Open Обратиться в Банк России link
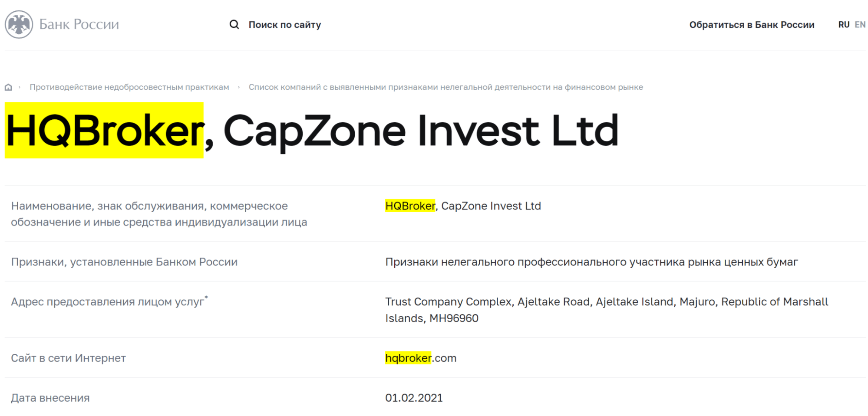Viewport: 868px width, 416px height. 752,25
